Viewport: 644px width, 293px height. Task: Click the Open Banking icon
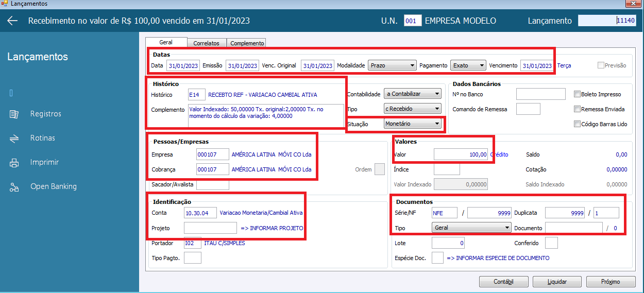tap(14, 186)
